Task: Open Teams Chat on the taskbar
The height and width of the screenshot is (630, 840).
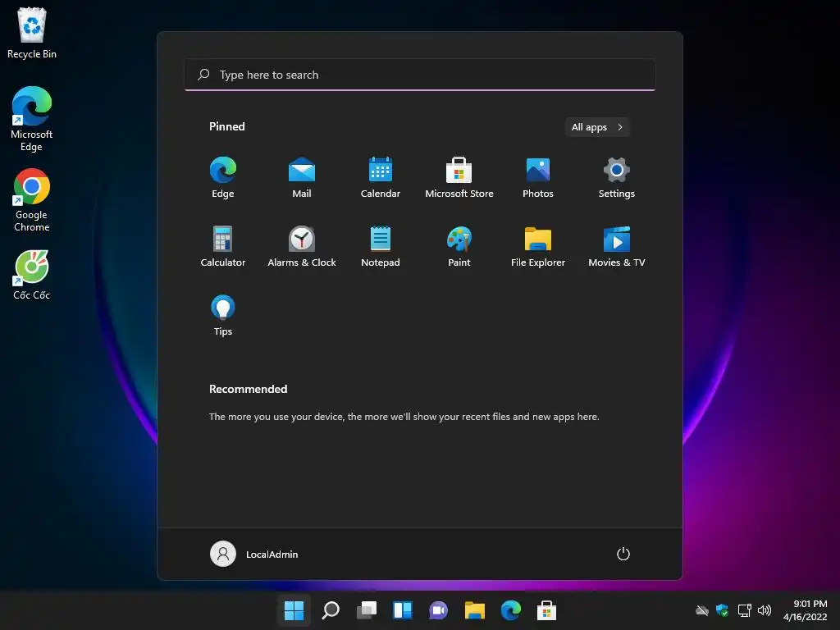Action: coord(438,610)
